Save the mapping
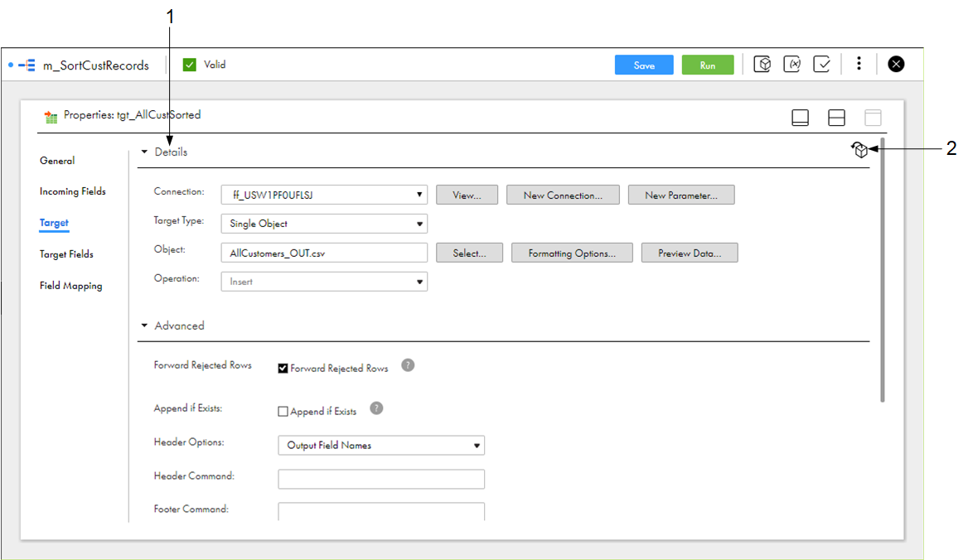The height and width of the screenshot is (560, 968). (644, 65)
